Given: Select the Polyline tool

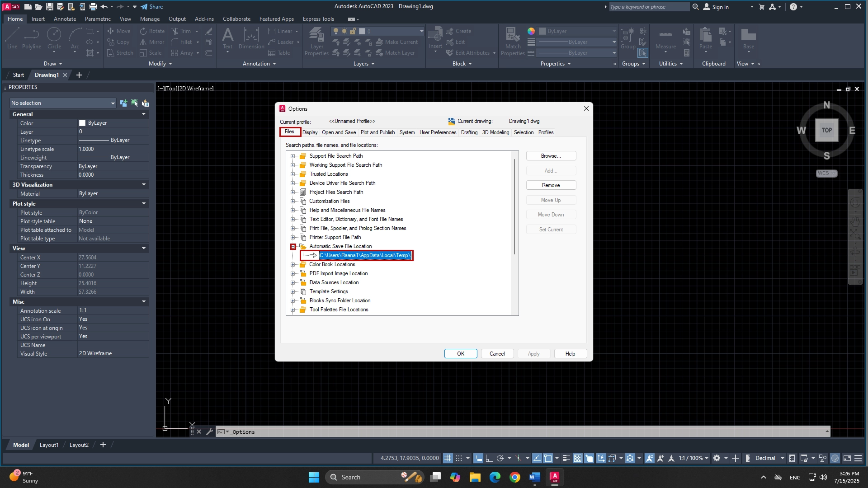Looking at the screenshot, I should pos(31,38).
